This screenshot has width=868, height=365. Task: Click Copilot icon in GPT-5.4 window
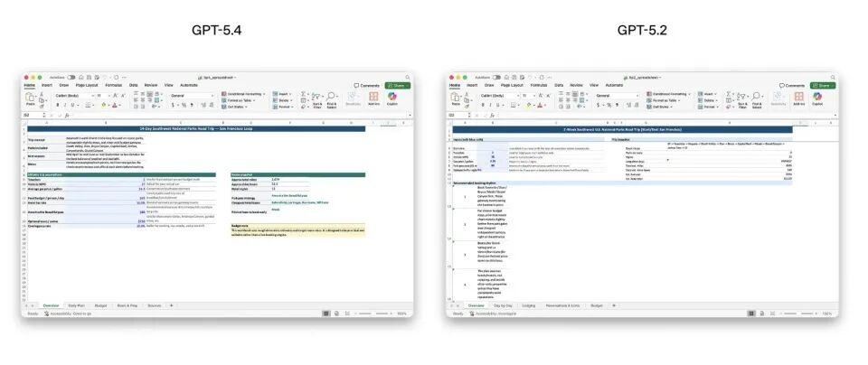click(392, 98)
